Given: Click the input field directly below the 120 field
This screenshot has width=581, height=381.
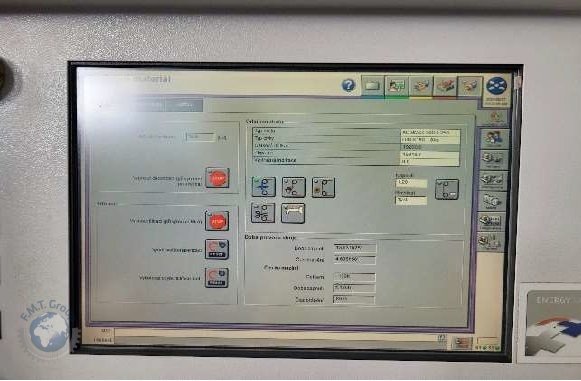Looking at the screenshot, I should click(411, 200).
